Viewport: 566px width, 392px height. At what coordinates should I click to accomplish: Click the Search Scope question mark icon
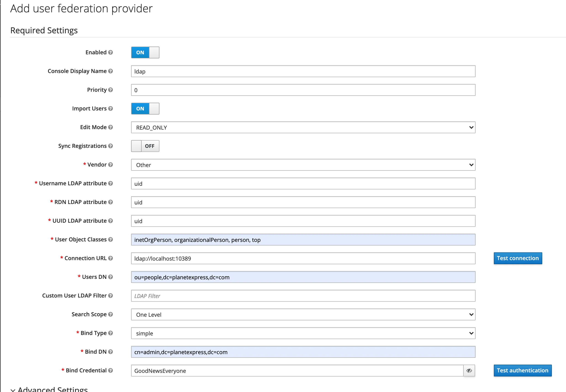click(x=110, y=314)
